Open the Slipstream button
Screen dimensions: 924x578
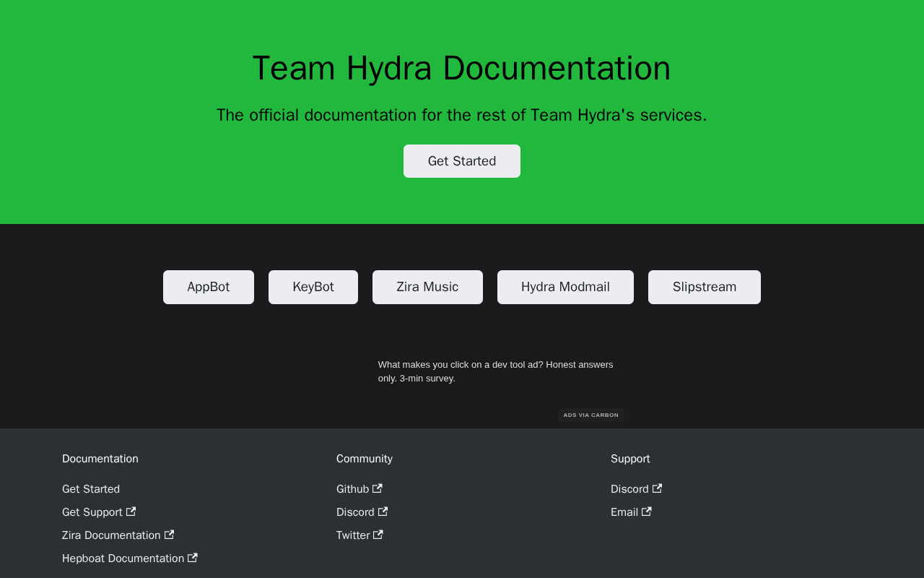pos(705,287)
